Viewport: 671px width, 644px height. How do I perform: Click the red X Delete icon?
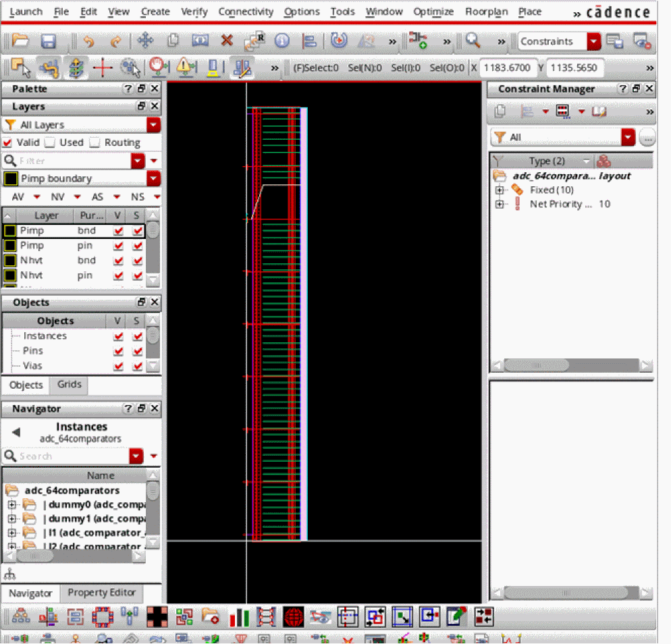pos(227,41)
